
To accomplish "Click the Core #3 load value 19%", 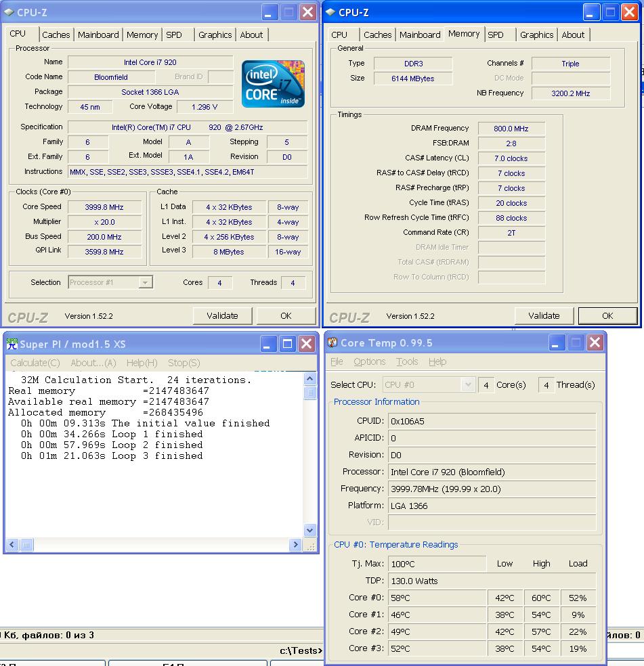I will click(x=578, y=648).
